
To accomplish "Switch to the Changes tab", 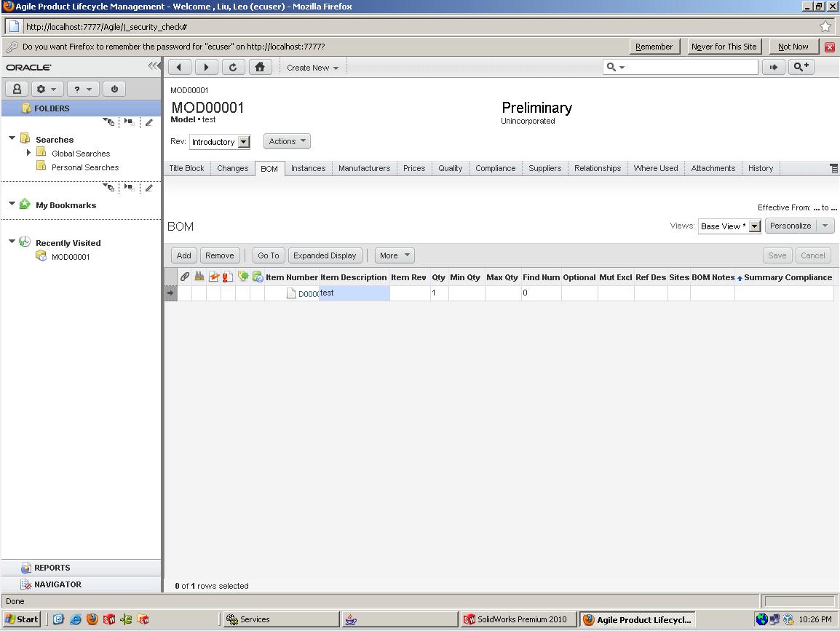I will (x=232, y=168).
